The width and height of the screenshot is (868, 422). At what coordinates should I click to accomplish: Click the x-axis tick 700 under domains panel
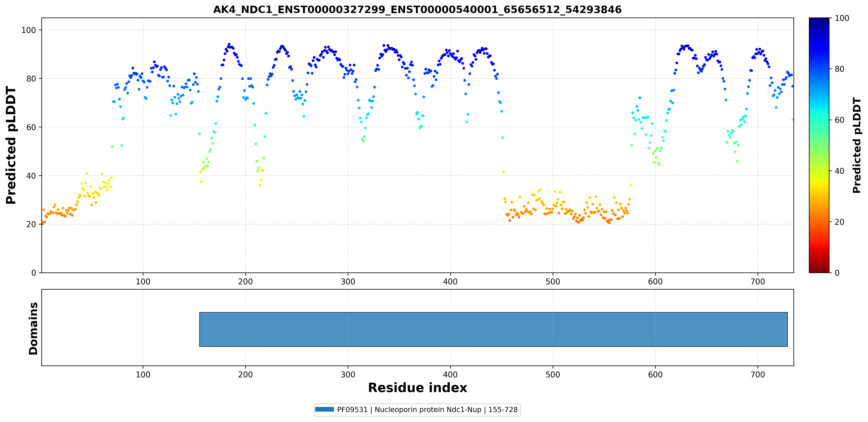pos(758,374)
